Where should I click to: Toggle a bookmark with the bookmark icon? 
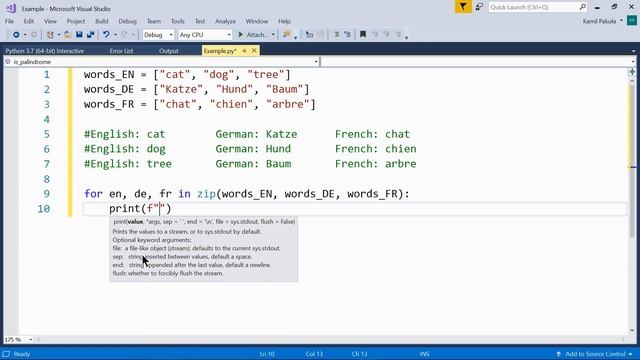coord(363,35)
